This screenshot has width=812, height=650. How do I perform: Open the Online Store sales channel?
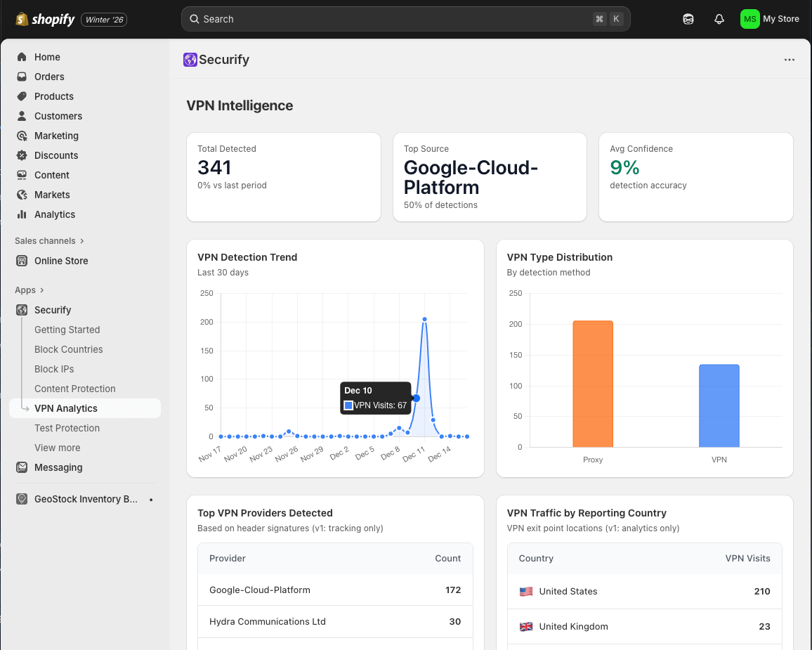point(60,261)
